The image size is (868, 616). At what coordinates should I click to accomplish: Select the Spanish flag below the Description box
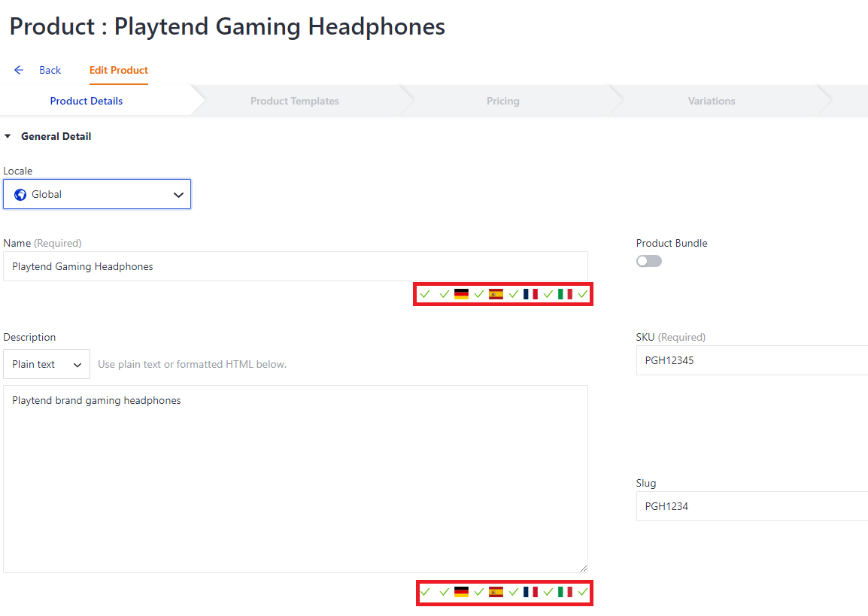click(x=496, y=592)
